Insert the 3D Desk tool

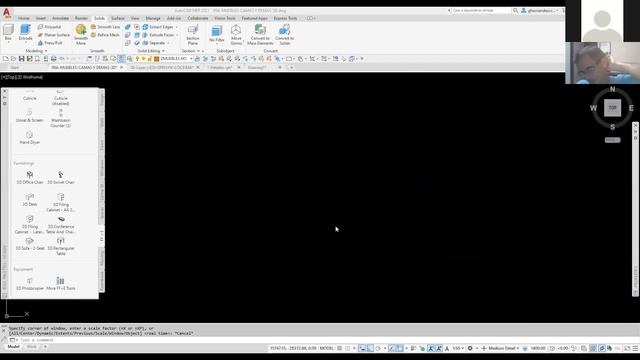(30, 200)
